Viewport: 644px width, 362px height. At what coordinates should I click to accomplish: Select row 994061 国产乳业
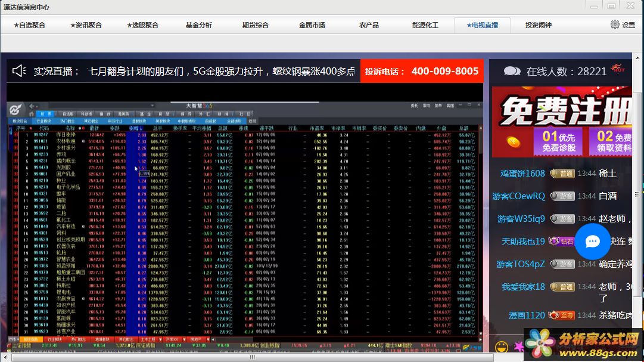click(245, 174)
